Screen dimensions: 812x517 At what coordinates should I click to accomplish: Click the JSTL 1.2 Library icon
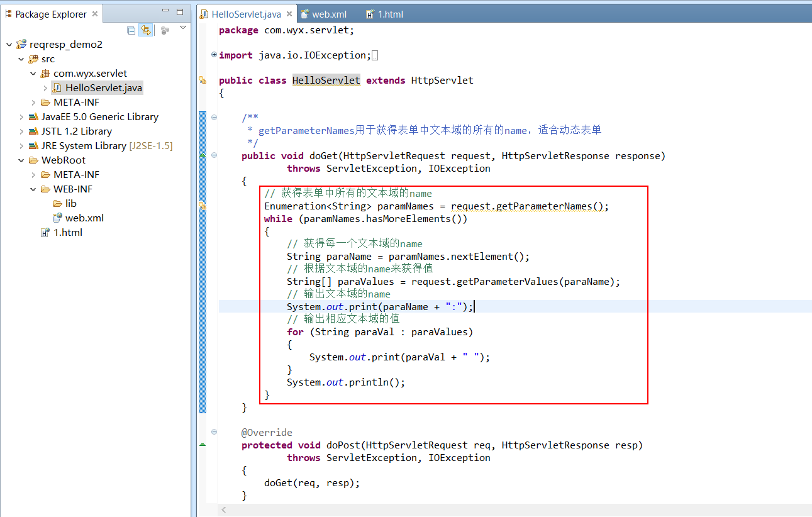[x=33, y=131]
